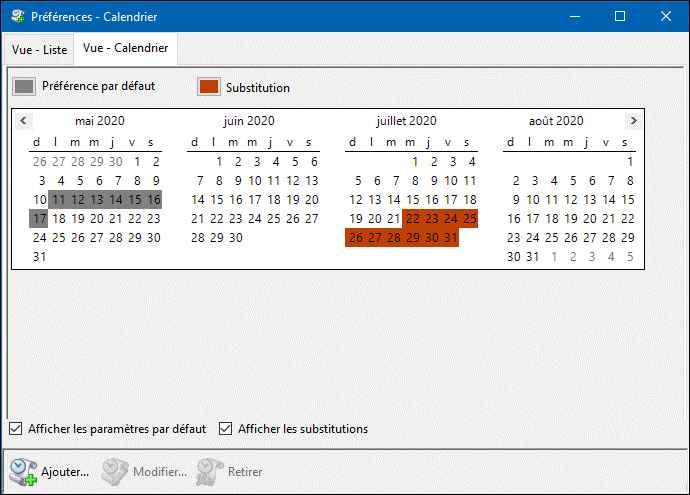Click the gray Préférence par défaut swatch
This screenshot has width=690, height=495.
[24, 86]
